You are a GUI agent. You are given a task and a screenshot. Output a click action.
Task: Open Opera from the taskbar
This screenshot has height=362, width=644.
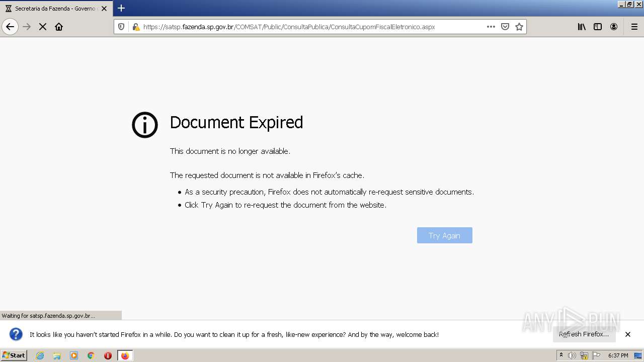108,355
